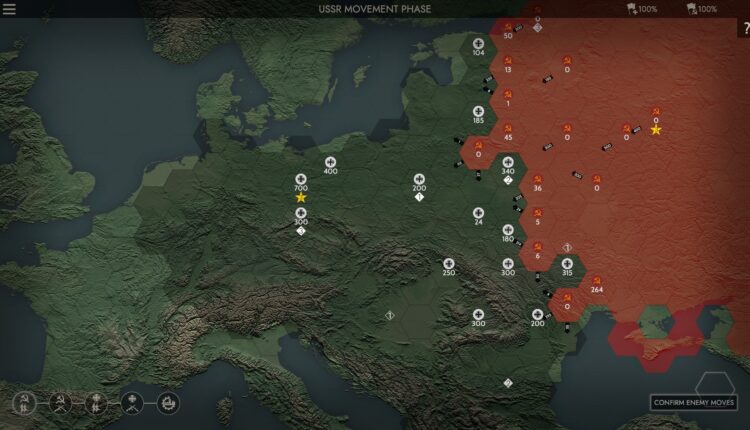Select German unit with strength 250

tap(449, 264)
